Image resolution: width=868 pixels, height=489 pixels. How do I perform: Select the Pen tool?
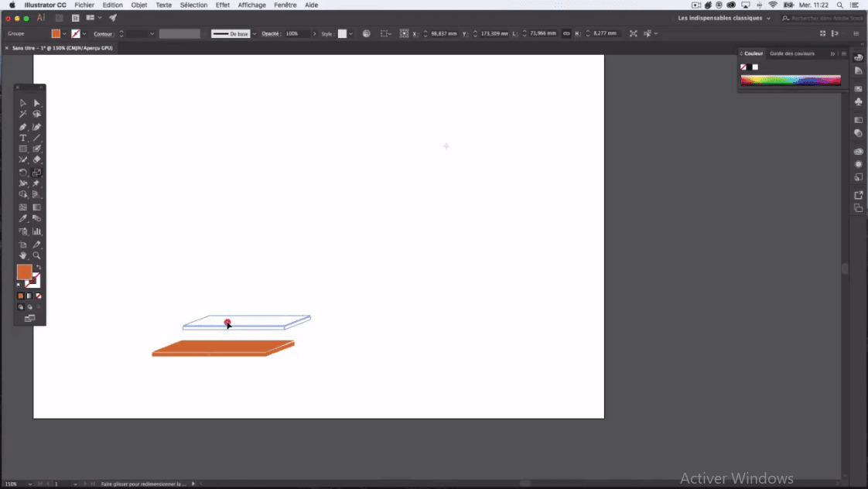(x=22, y=127)
